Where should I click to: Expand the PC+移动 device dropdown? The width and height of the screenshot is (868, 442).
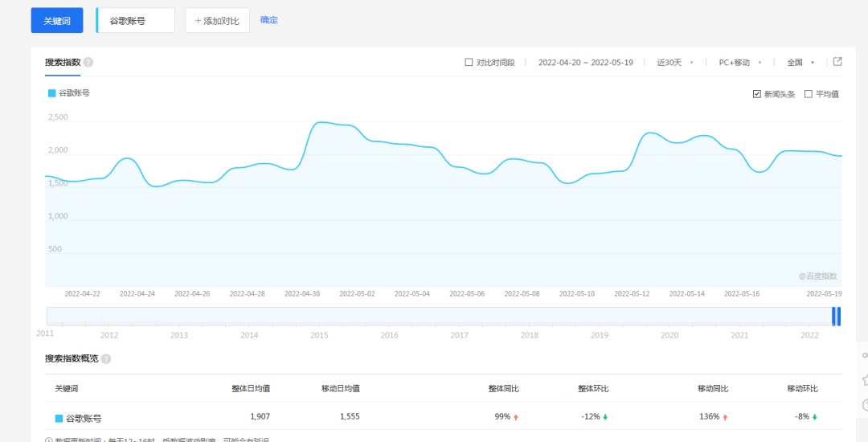pyautogui.click(x=740, y=62)
